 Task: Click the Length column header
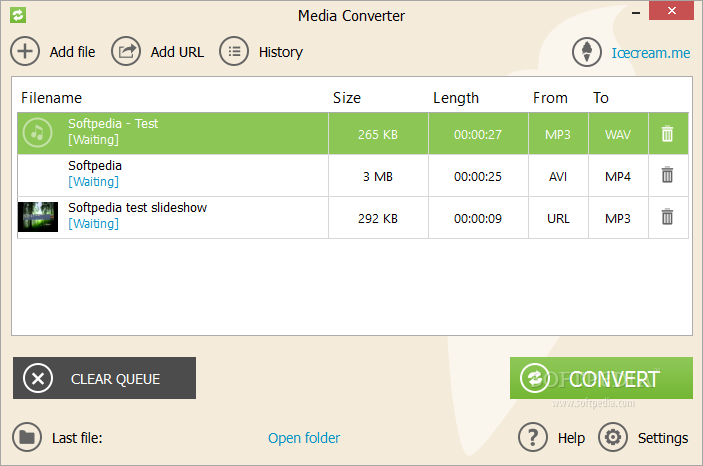click(456, 98)
